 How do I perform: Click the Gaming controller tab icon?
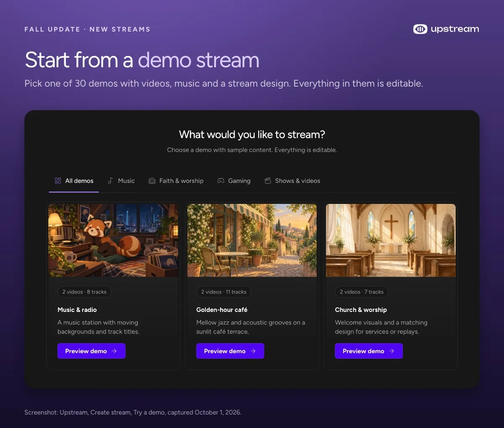click(220, 181)
